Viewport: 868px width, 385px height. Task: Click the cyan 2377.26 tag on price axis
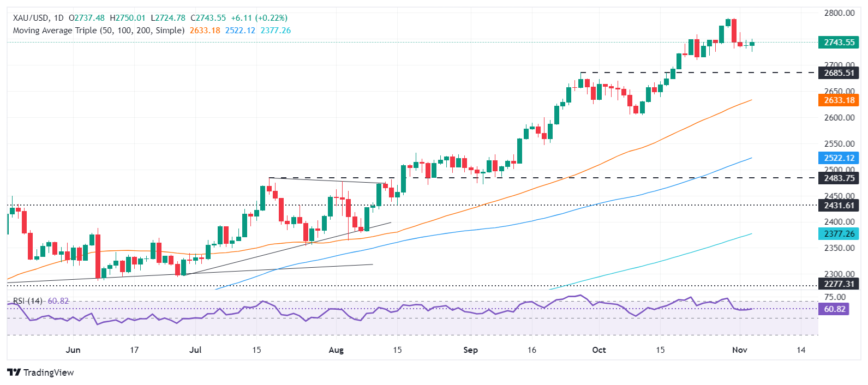click(x=839, y=234)
